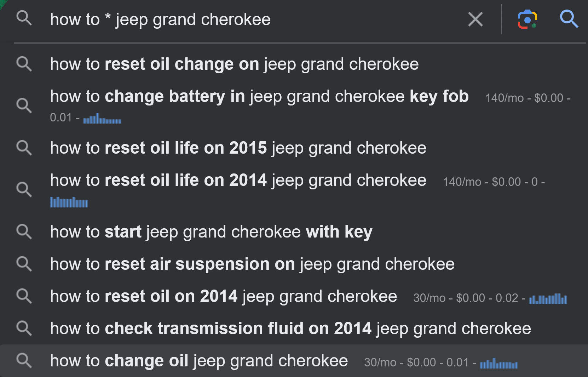The image size is (588, 377).
Task: Click the blue search magnifier button
Action: 569,19
